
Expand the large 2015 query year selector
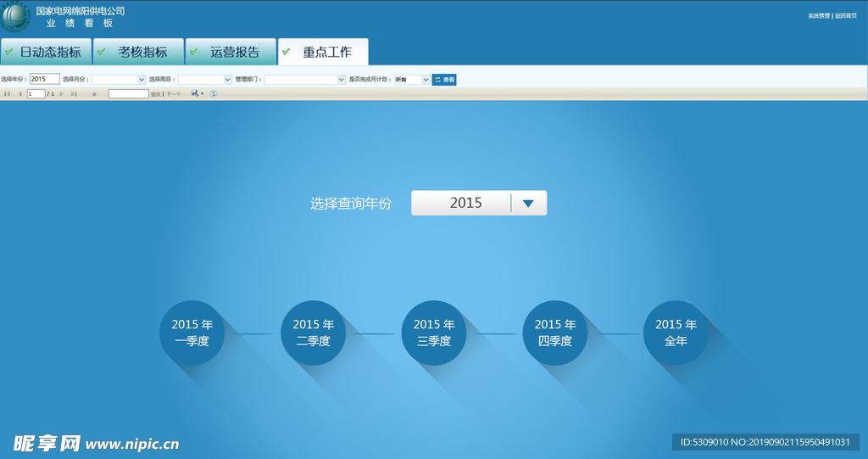[x=528, y=203]
